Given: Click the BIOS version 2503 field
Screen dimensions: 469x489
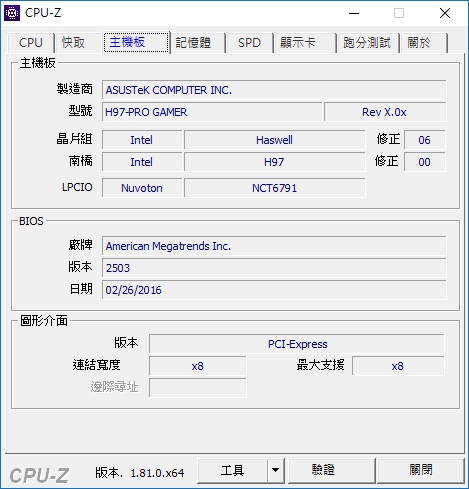Looking at the screenshot, I should 274,268.
